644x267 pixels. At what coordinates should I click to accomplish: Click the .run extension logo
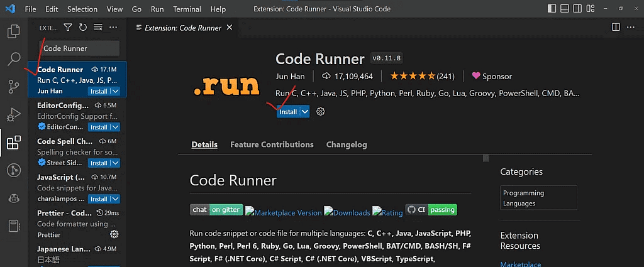pos(226,85)
